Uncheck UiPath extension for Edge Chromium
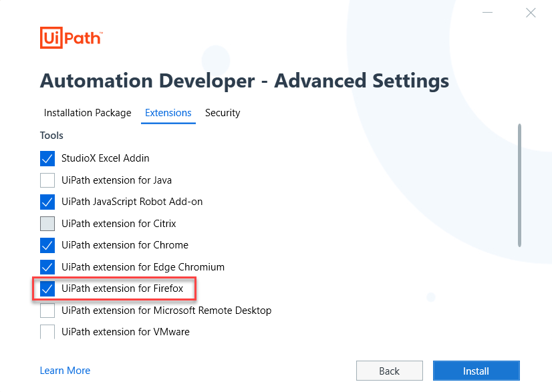This screenshot has height=392, width=552. 47,266
